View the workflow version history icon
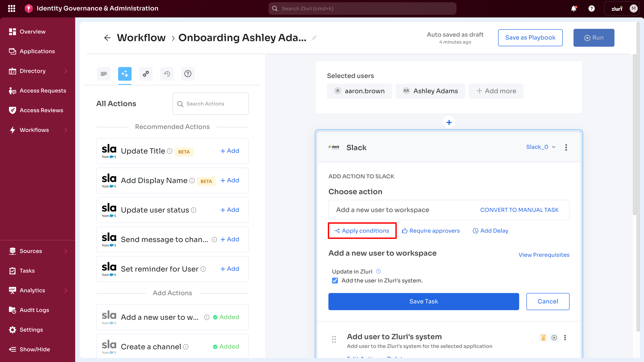644x362 pixels. pos(167,74)
